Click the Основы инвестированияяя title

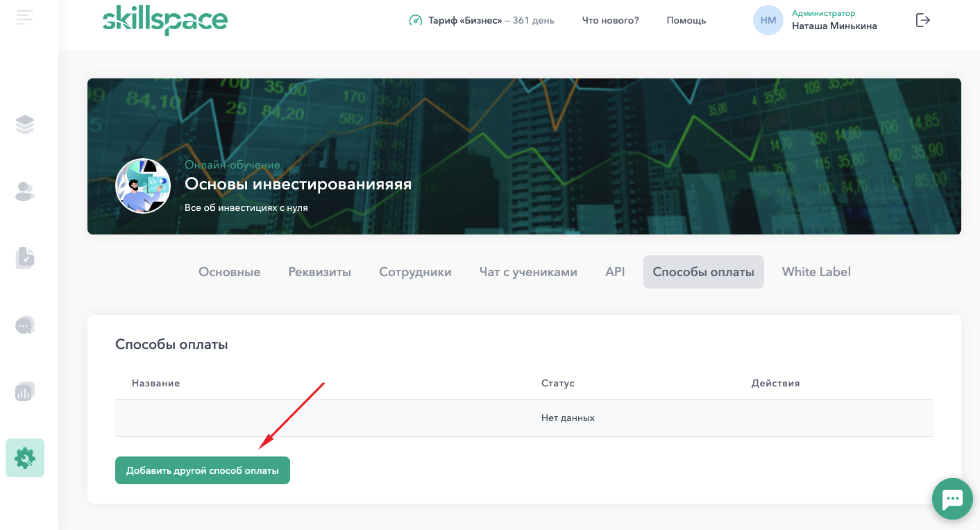tap(298, 185)
